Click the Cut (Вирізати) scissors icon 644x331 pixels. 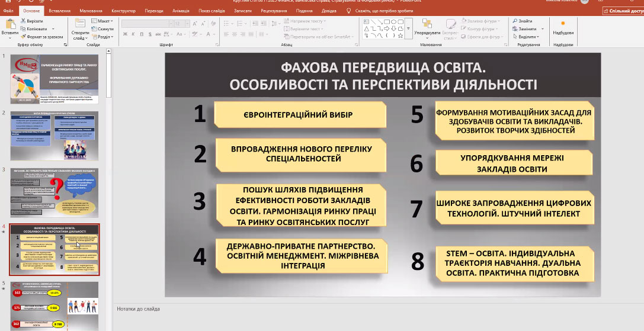(23, 21)
